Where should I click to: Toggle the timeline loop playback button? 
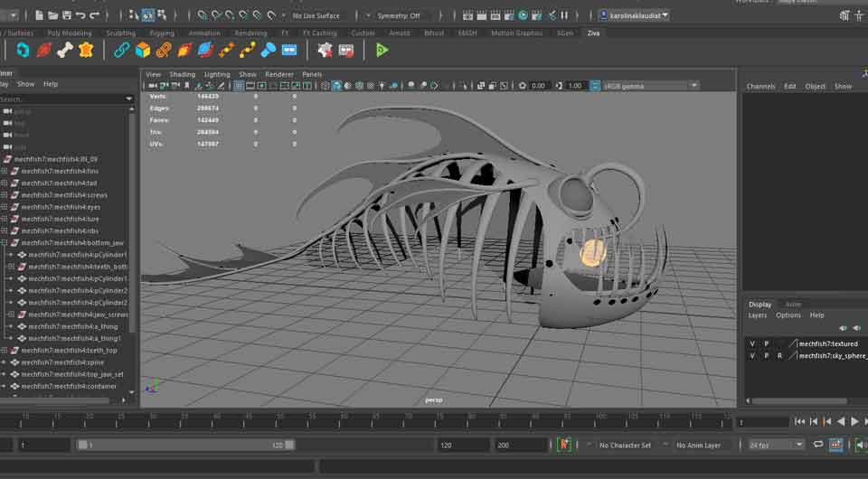(817, 445)
